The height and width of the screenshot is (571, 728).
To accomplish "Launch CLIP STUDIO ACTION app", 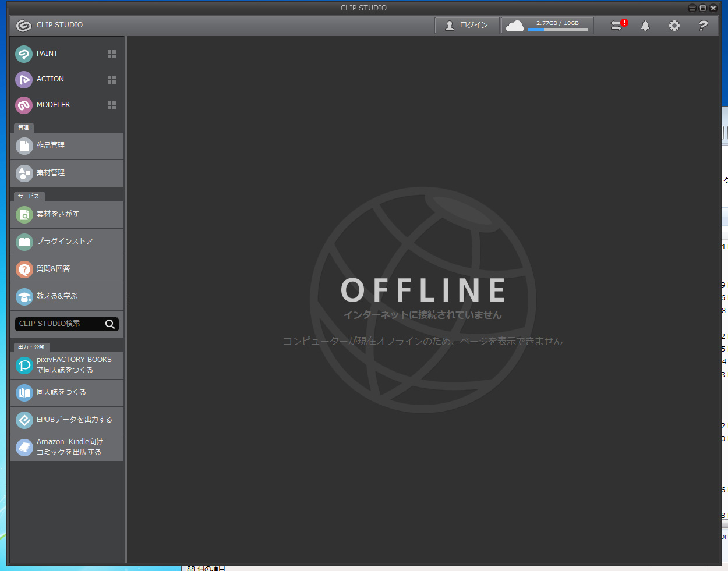I will 50,79.
